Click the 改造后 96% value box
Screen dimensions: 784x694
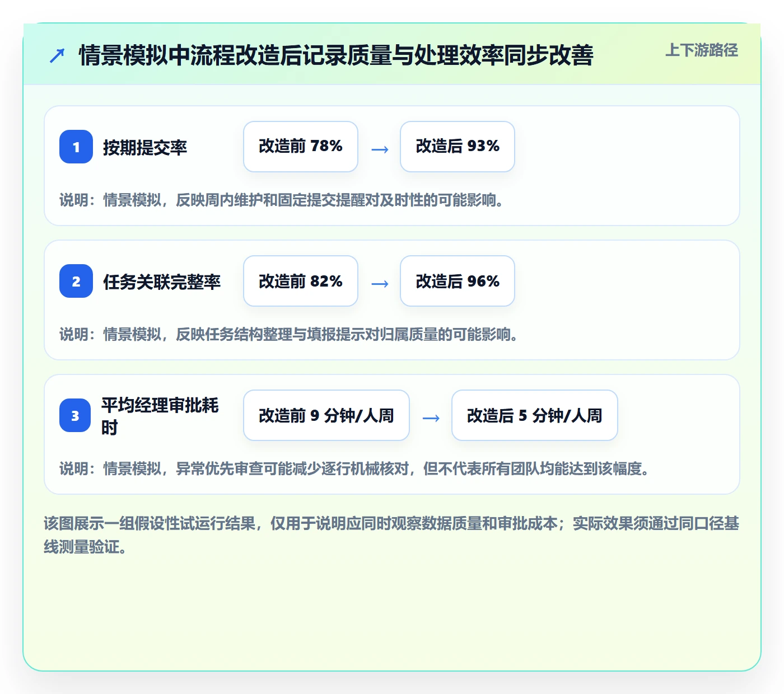pyautogui.click(x=458, y=281)
